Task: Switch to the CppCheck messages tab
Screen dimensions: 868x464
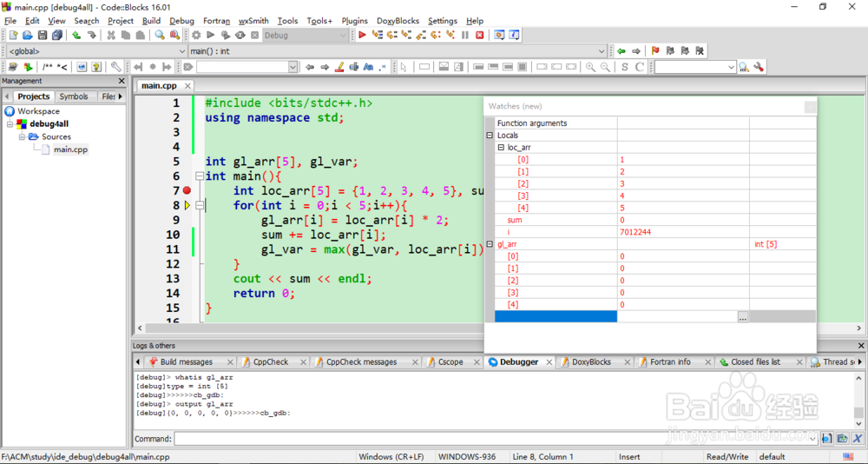Action: tap(361, 362)
